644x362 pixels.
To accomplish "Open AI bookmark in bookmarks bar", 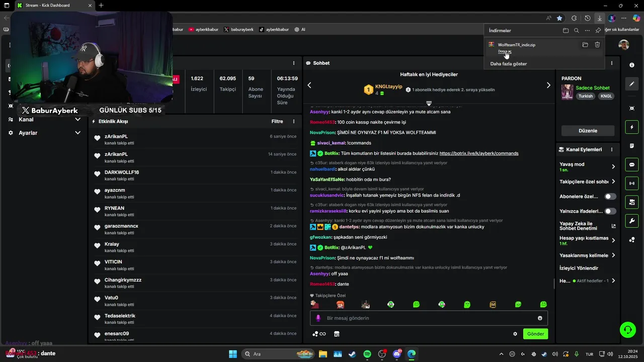I will [x=300, y=30].
